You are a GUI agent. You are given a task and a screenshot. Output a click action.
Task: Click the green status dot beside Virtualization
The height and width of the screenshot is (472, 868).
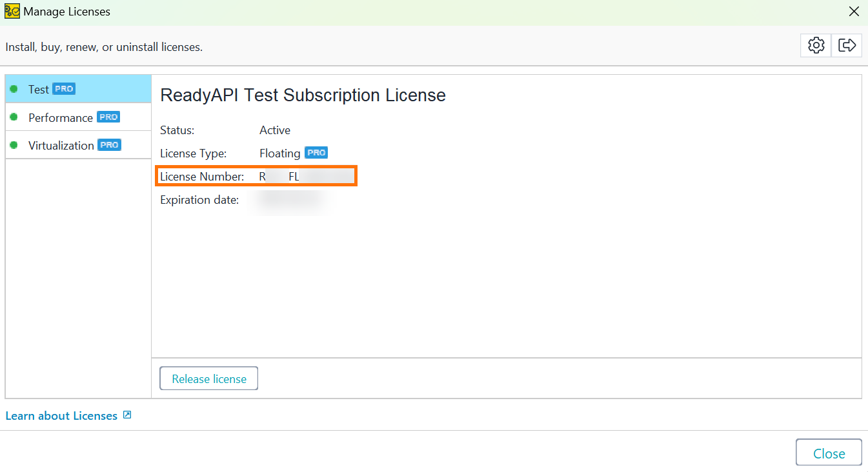pos(14,144)
